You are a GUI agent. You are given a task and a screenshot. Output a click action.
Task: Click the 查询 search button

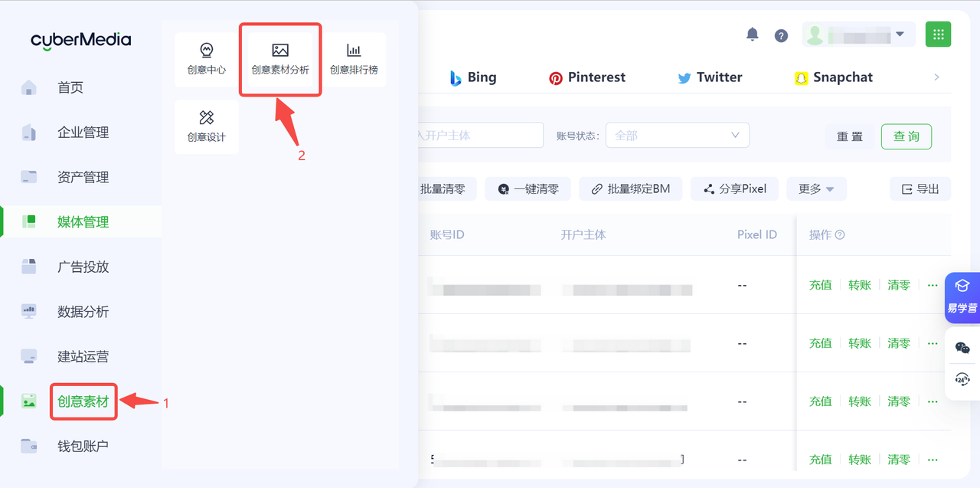tap(906, 136)
